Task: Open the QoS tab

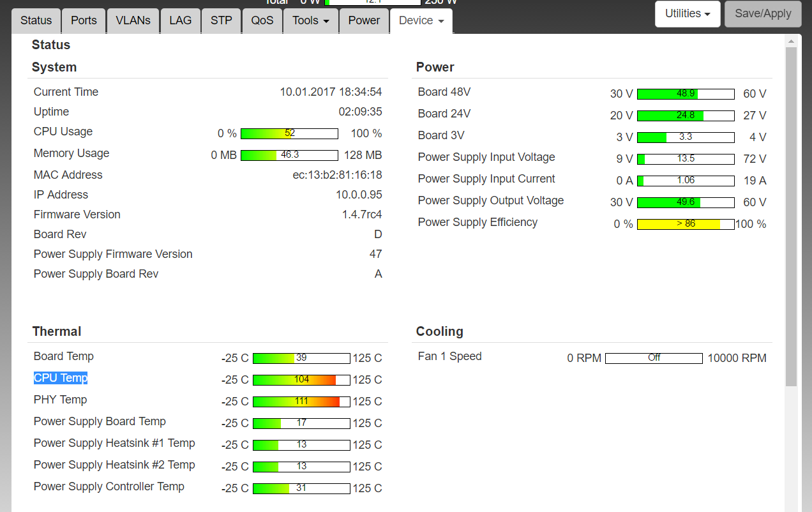Action: [x=262, y=20]
